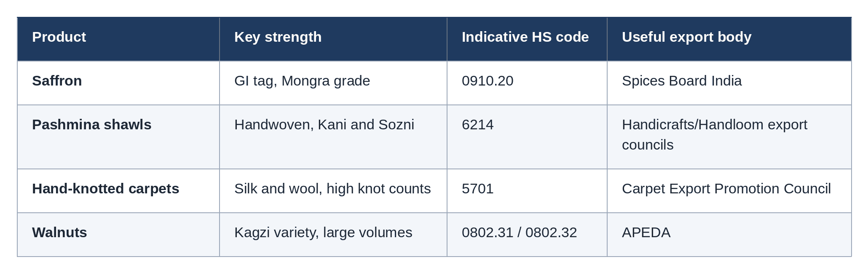Image resolution: width=868 pixels, height=273 pixels.
Task: Click the Hand-knotted carpets cell
Action: pyautogui.click(x=118, y=191)
